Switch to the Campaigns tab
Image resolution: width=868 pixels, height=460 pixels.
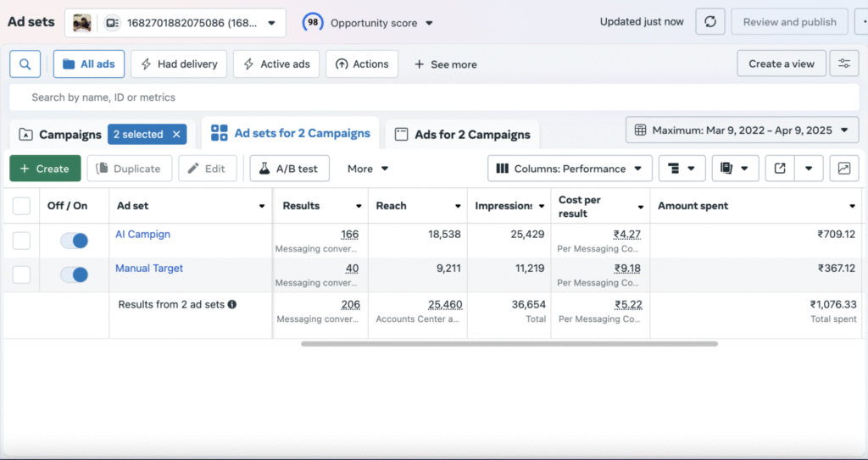[59, 135]
